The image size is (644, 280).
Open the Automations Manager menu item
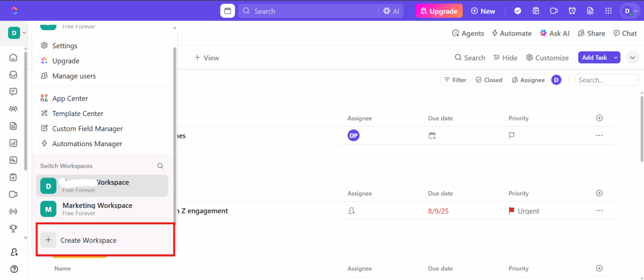(86, 143)
